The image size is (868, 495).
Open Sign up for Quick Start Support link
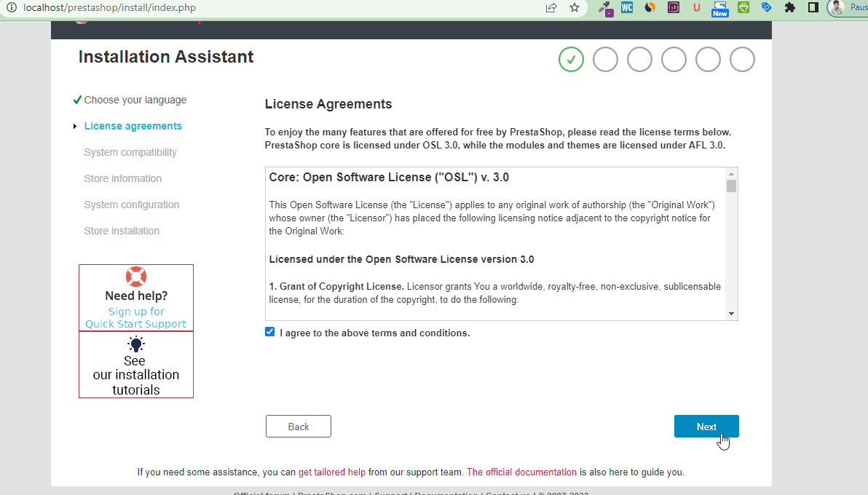coord(135,318)
